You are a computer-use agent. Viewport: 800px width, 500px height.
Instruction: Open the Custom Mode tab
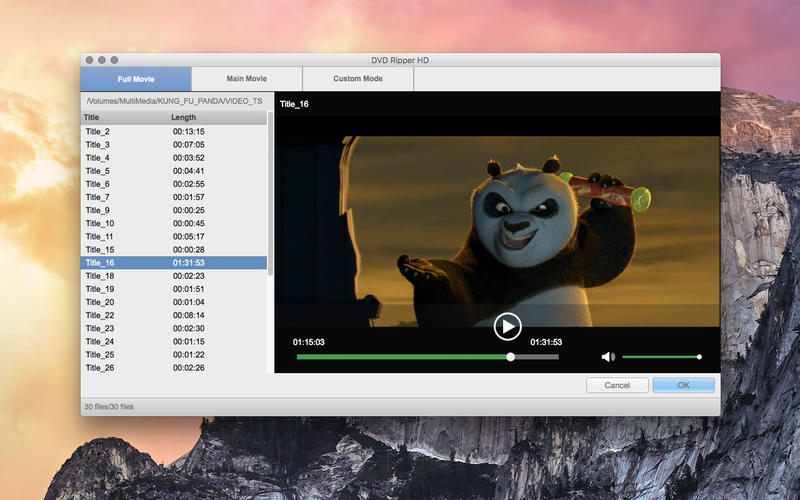coord(358,79)
